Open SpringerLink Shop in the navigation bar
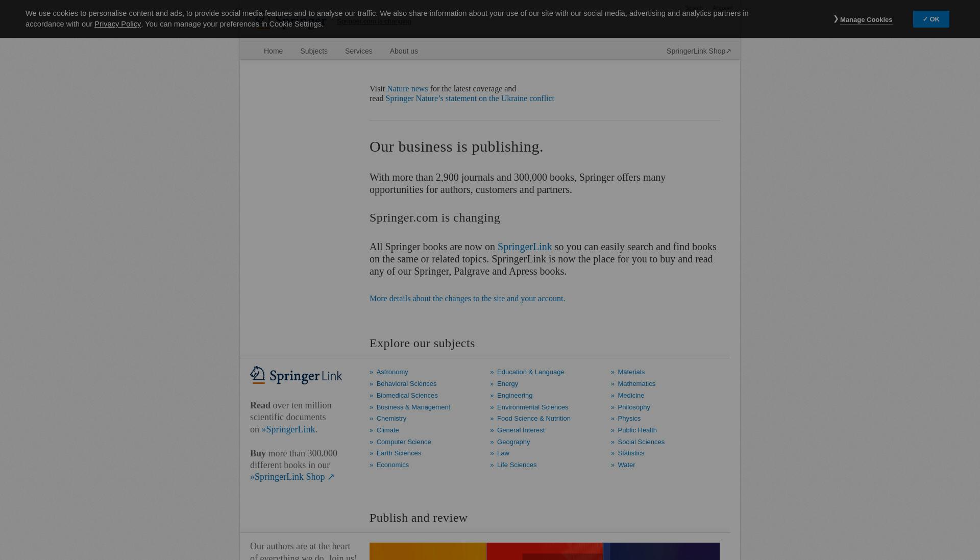The width and height of the screenshot is (980, 560). pyautogui.click(x=698, y=51)
